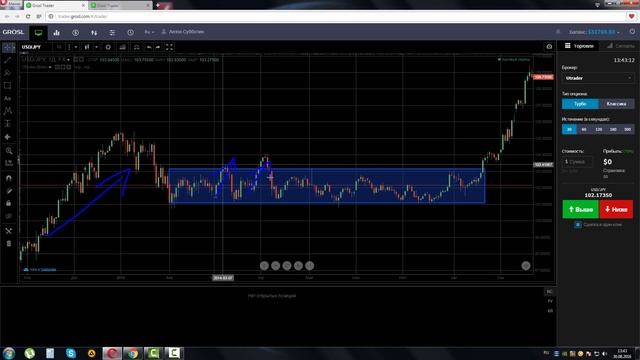The height and width of the screenshot is (360, 640).
Task: Redo the chart action
Action: 158,47
